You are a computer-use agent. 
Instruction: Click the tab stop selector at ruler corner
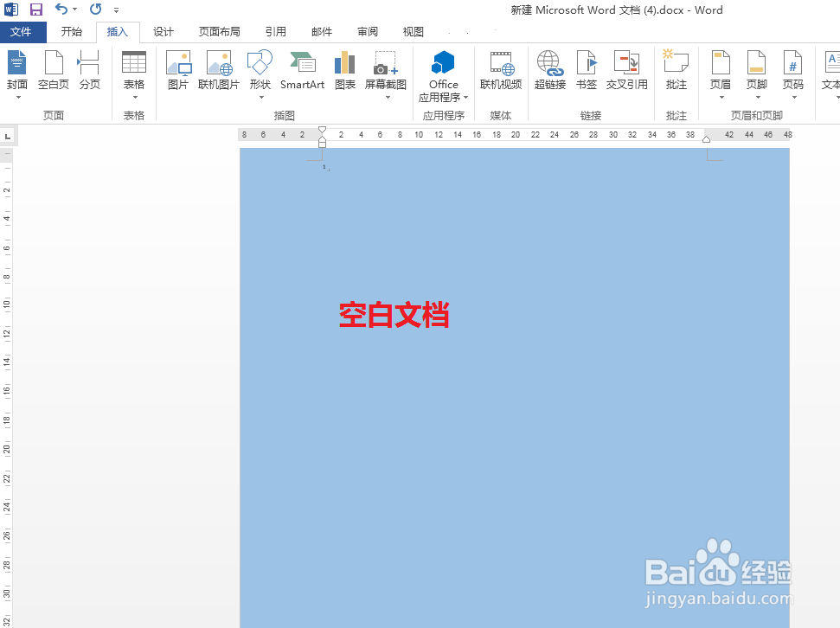pos(8,136)
